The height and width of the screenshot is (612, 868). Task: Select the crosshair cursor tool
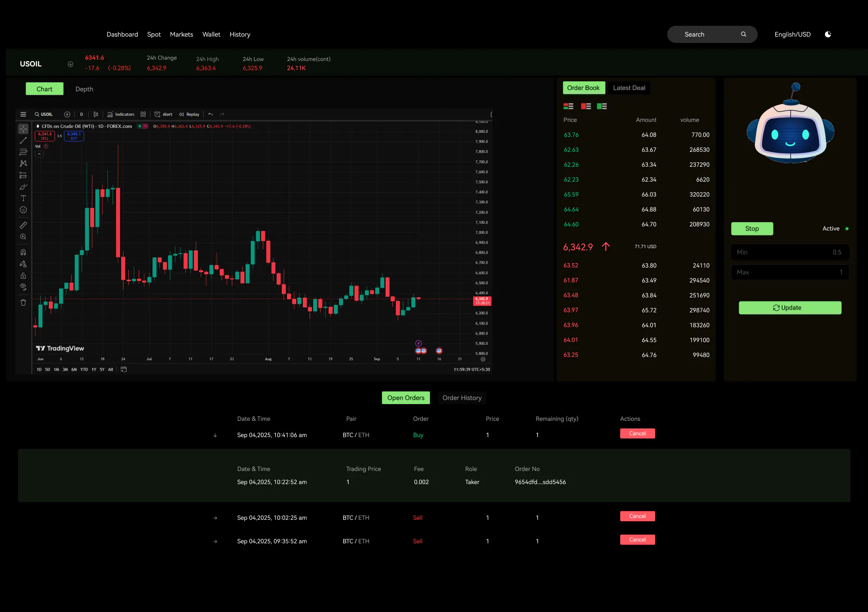tap(23, 129)
